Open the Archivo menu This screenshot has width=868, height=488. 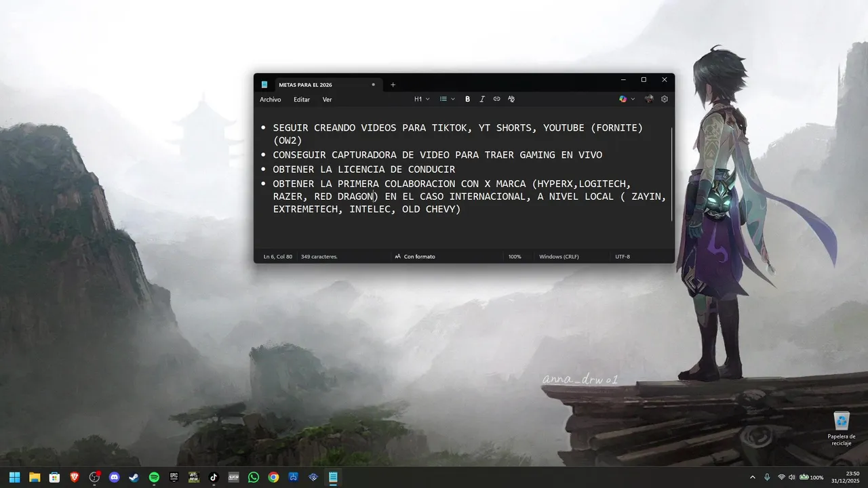coord(270,100)
